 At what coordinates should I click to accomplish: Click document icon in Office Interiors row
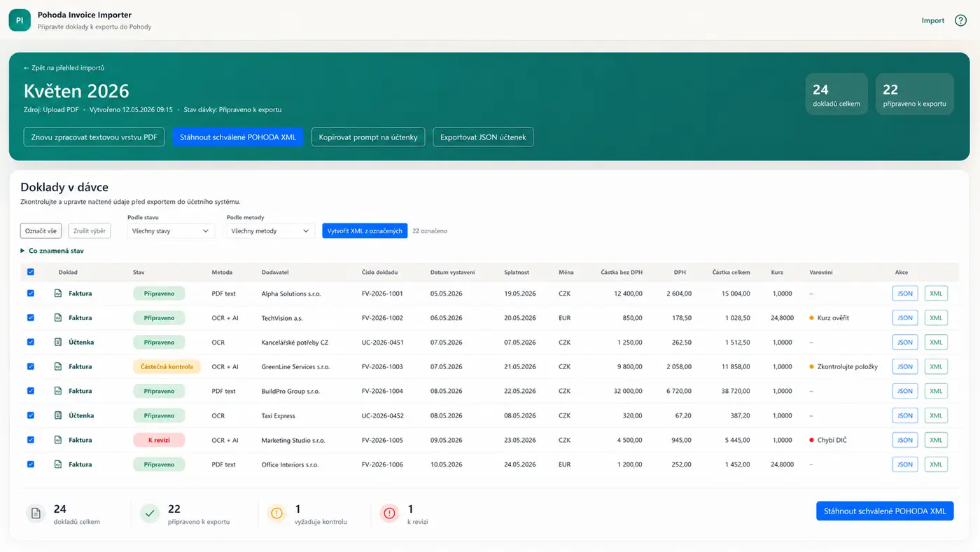point(58,464)
